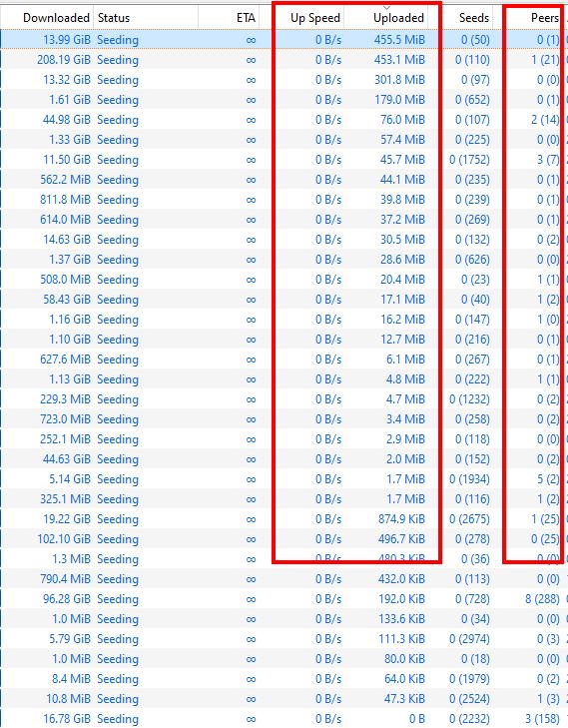This screenshot has width=568, height=728.
Task: Click the 44.98 GiB downloaded entry
Action: (x=67, y=119)
